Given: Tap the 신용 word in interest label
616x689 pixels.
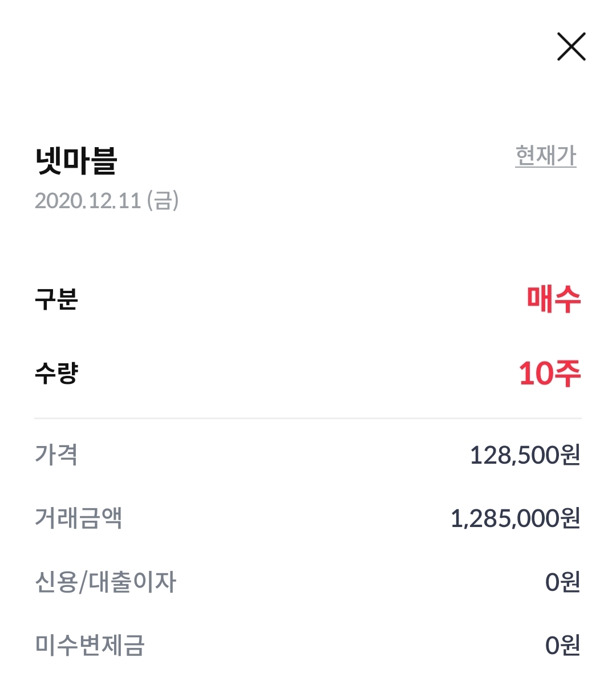Looking at the screenshot, I should (55, 582).
